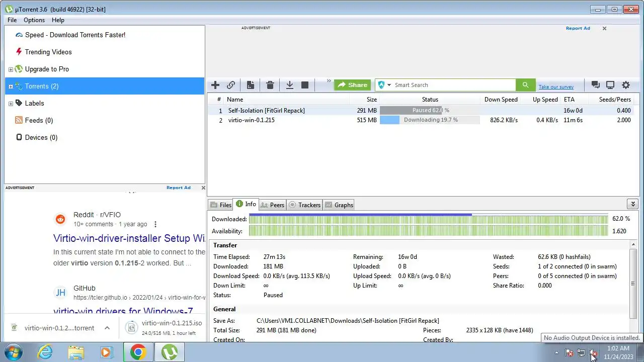Click the Add Torrent from URL link icon
This screenshot has height=362, width=644.
[x=231, y=85]
